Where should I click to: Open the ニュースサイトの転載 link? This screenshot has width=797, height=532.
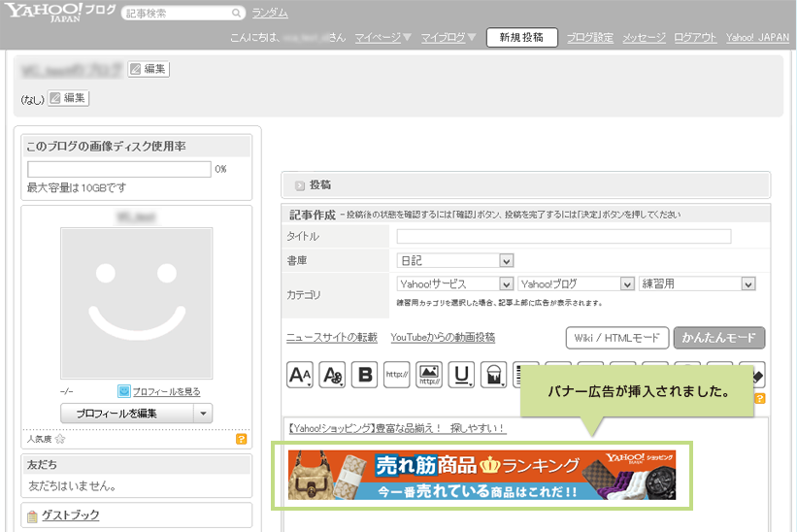point(332,338)
